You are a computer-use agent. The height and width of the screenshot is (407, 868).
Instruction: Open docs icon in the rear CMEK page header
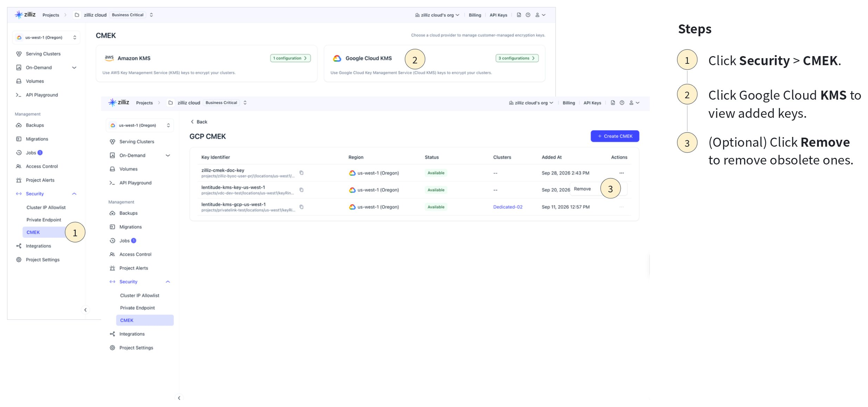coord(519,15)
